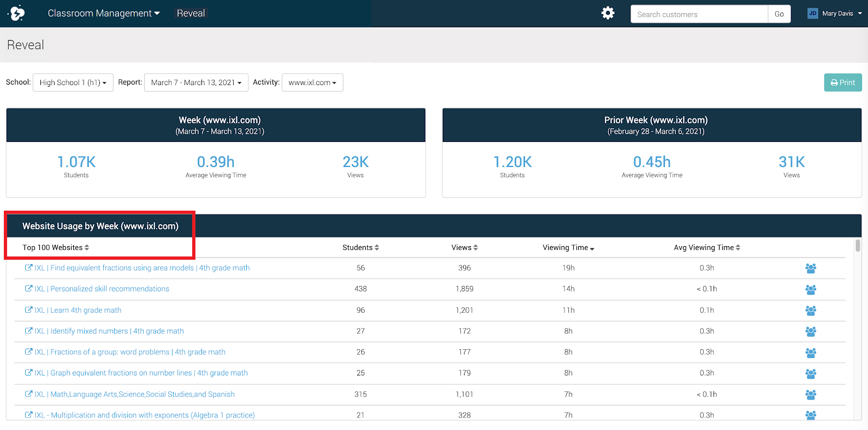The height and width of the screenshot is (430, 868).
Task: Expand the March 7 - March 13 report dropdown
Action: pyautogui.click(x=196, y=82)
